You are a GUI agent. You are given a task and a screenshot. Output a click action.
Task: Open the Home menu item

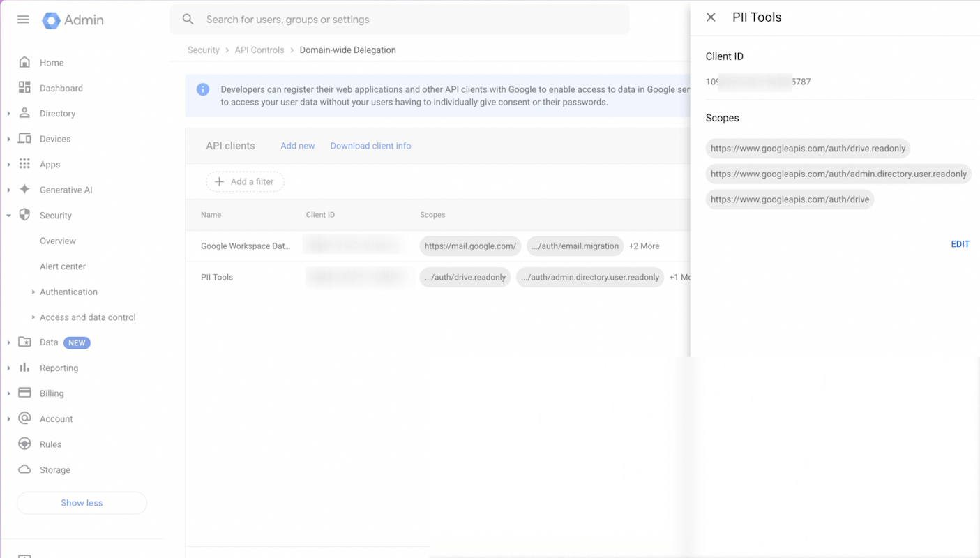point(52,63)
